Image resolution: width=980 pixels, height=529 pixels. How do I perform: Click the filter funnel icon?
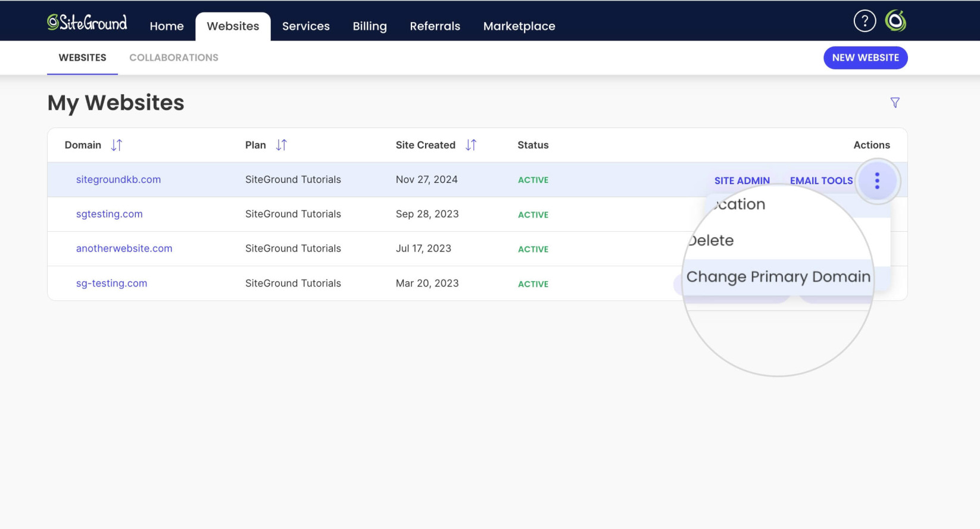point(895,102)
